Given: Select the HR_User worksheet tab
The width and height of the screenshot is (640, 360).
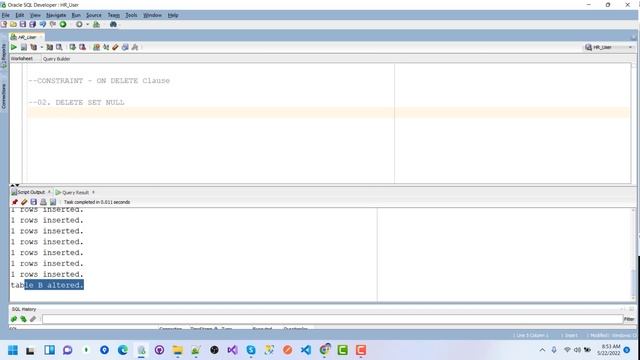Looking at the screenshot, I should point(27,37).
